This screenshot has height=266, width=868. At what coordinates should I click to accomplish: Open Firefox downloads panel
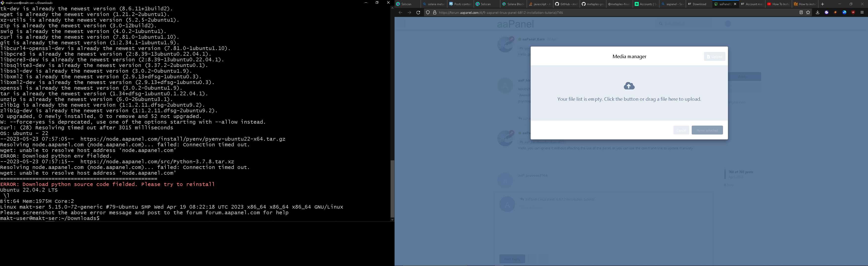(817, 13)
